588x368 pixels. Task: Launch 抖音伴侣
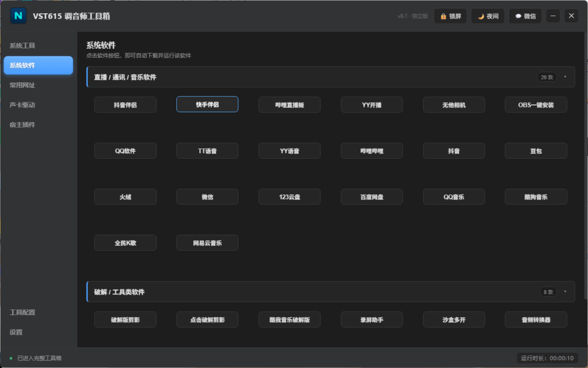(125, 105)
